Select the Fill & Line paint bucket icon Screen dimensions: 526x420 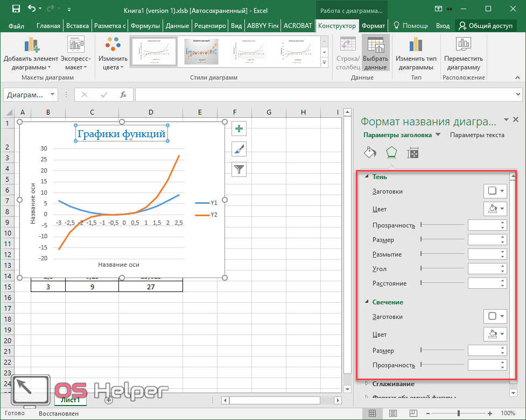tap(370, 153)
